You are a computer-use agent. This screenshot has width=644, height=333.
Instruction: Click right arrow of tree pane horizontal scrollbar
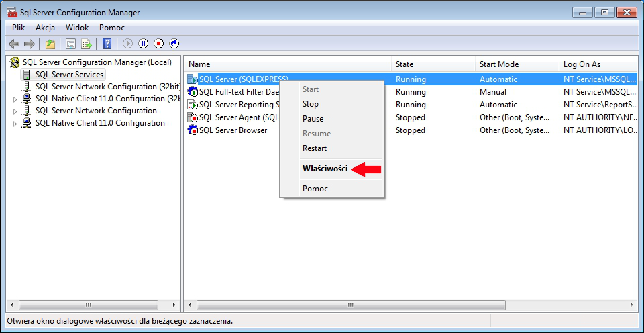click(174, 305)
